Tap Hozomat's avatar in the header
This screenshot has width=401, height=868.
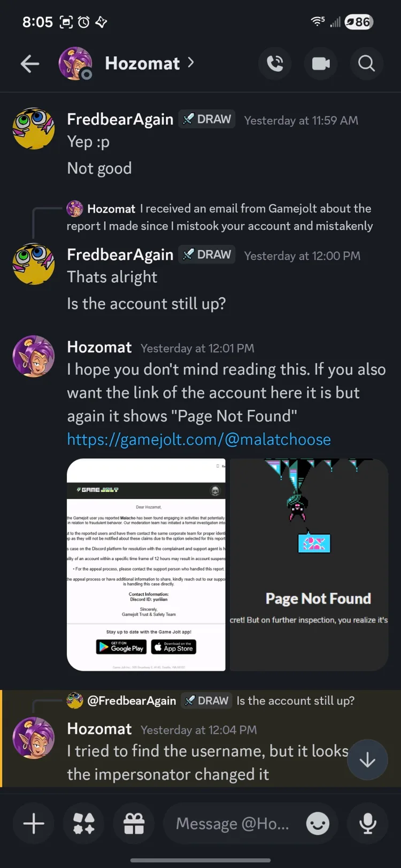[75, 64]
